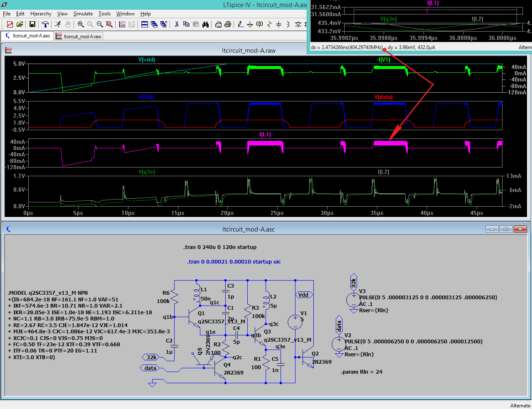
Task: Save the file with the floppy icon
Action: (x=32, y=25)
